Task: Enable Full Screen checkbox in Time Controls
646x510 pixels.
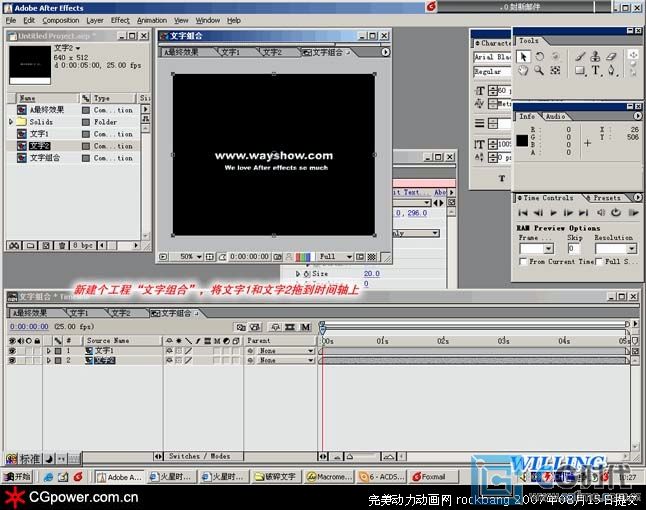Action: coord(599,262)
